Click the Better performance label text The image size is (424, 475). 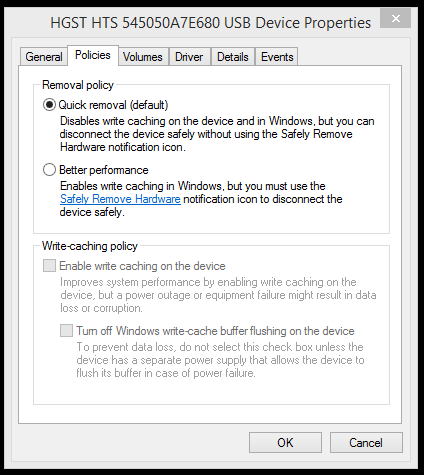click(104, 170)
